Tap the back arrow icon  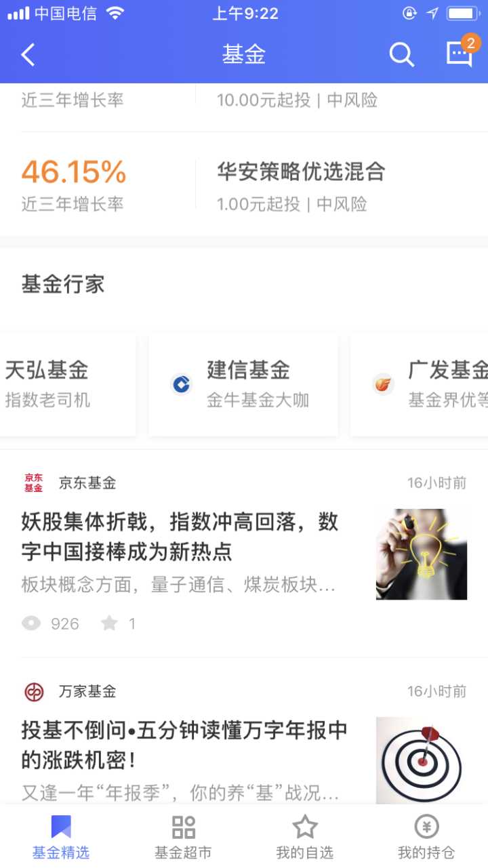tap(28, 55)
